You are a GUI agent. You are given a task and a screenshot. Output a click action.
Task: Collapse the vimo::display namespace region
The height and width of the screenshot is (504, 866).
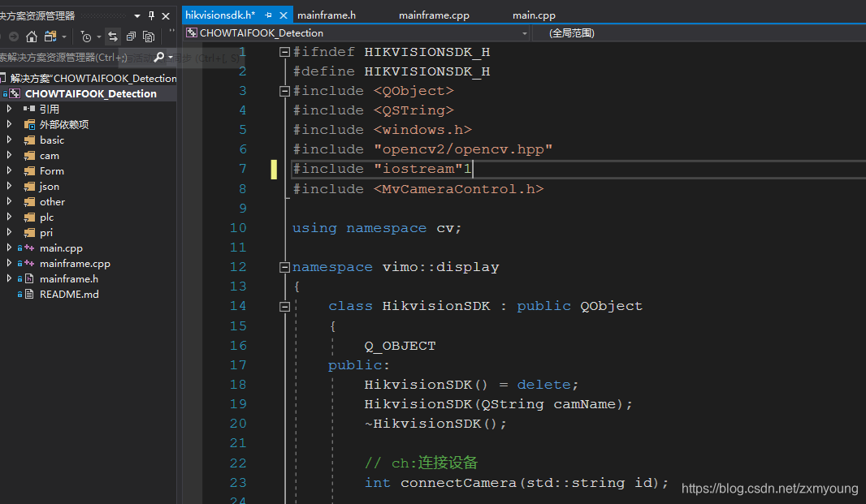(x=284, y=266)
